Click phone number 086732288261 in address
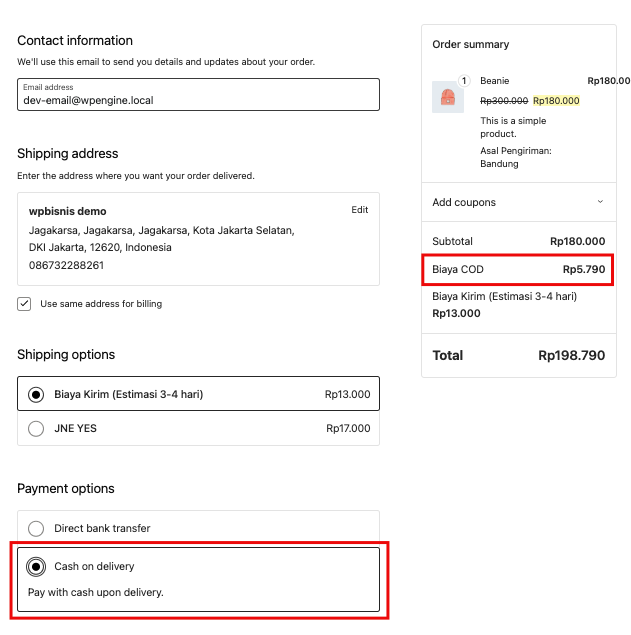Image resolution: width=631 pixels, height=635 pixels. pos(66,265)
